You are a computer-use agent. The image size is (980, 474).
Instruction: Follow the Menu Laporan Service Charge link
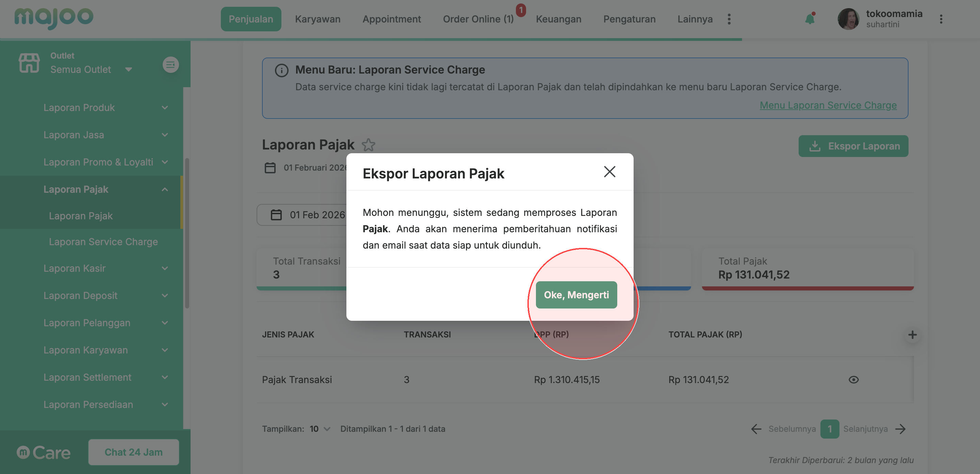point(828,105)
